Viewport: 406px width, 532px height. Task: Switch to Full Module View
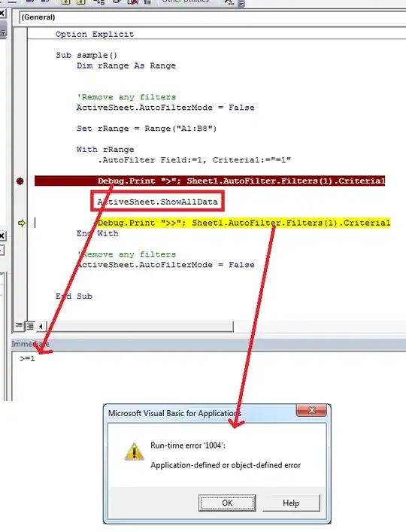(30, 326)
